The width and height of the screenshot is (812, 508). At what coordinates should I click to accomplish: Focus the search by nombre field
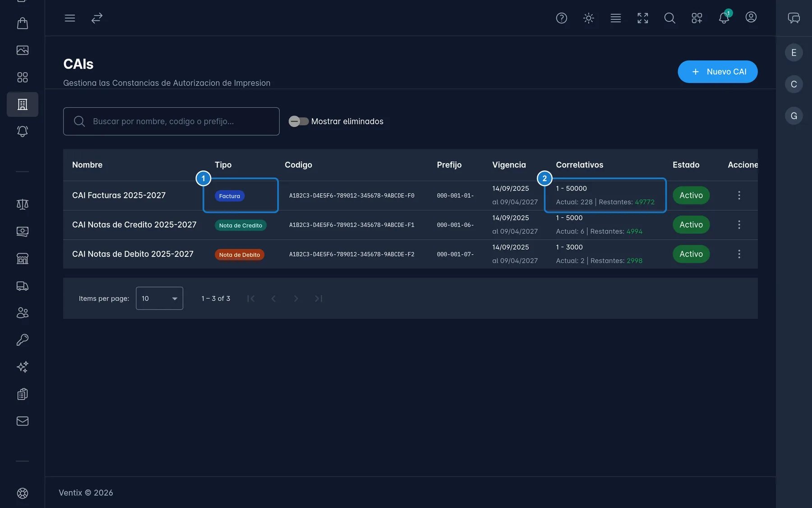pos(171,121)
